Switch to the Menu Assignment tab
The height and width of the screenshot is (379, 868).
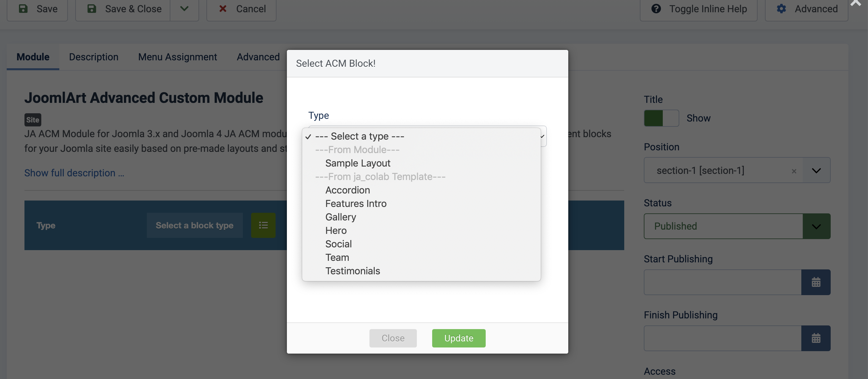pos(177,57)
